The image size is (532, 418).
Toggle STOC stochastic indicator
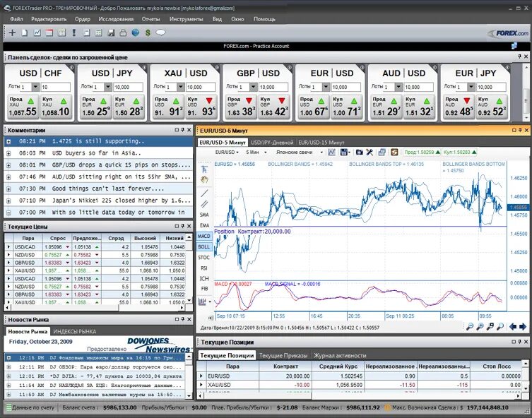point(204,258)
